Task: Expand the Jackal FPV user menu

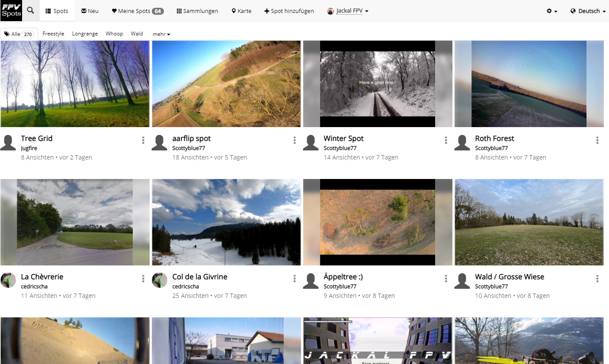Action: [x=348, y=11]
